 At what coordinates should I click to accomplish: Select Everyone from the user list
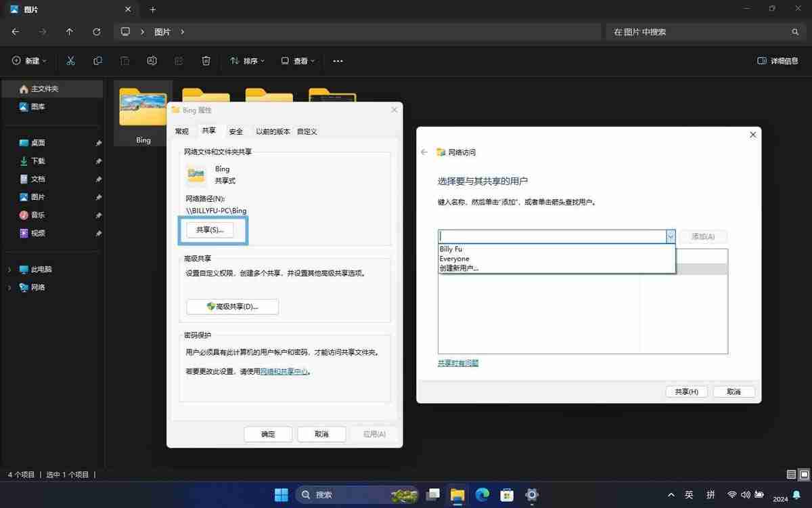(x=454, y=258)
